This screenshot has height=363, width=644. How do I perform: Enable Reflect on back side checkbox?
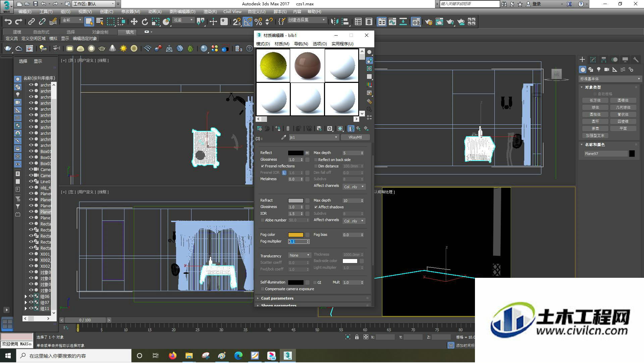(316, 160)
